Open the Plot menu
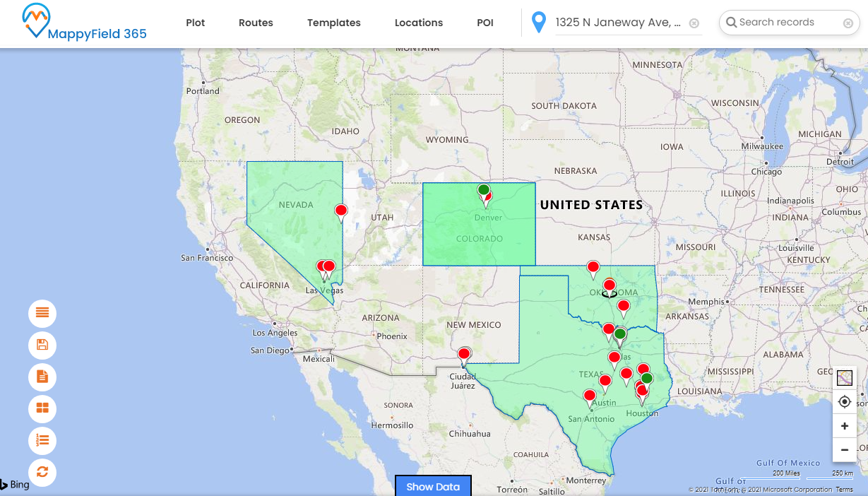The width and height of the screenshot is (868, 496). point(196,23)
